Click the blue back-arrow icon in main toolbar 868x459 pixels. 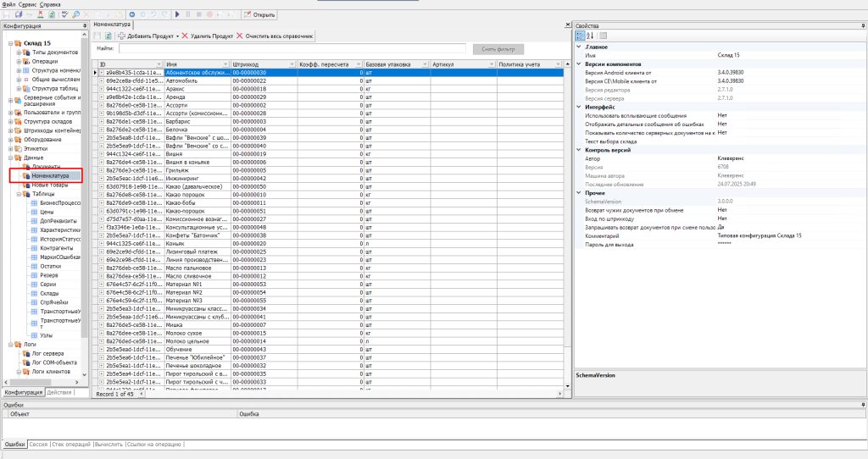133,15
